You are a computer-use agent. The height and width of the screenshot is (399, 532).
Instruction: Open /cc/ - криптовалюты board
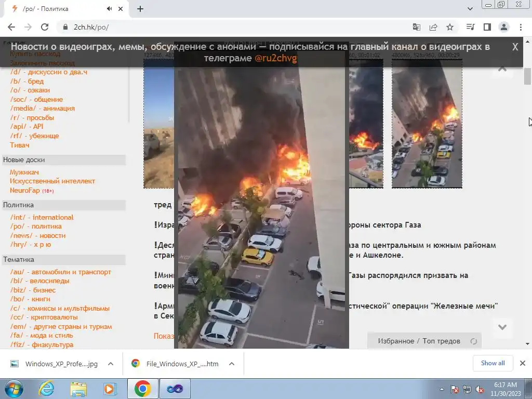(44, 317)
